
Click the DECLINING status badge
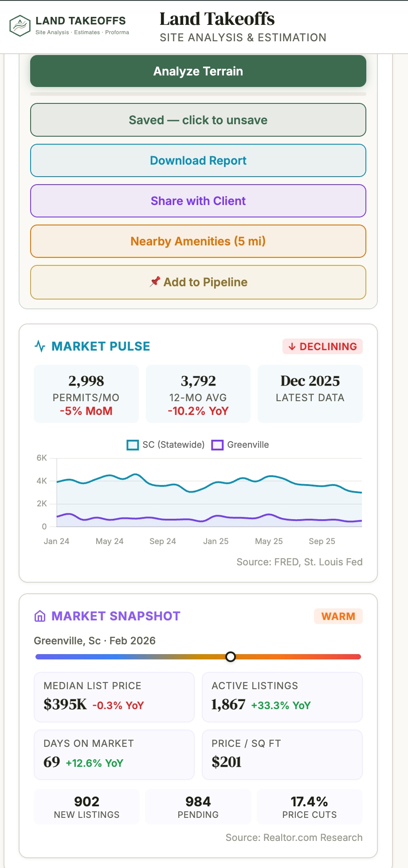322,347
